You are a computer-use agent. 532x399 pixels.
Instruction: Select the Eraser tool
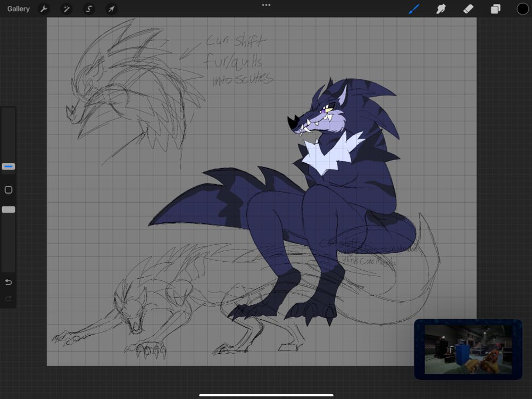(x=468, y=9)
